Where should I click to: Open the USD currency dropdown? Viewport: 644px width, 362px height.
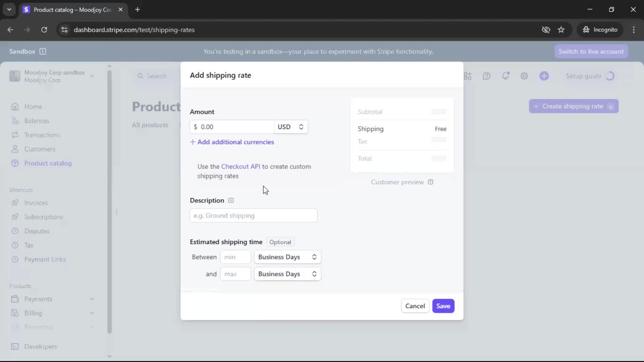(x=290, y=127)
